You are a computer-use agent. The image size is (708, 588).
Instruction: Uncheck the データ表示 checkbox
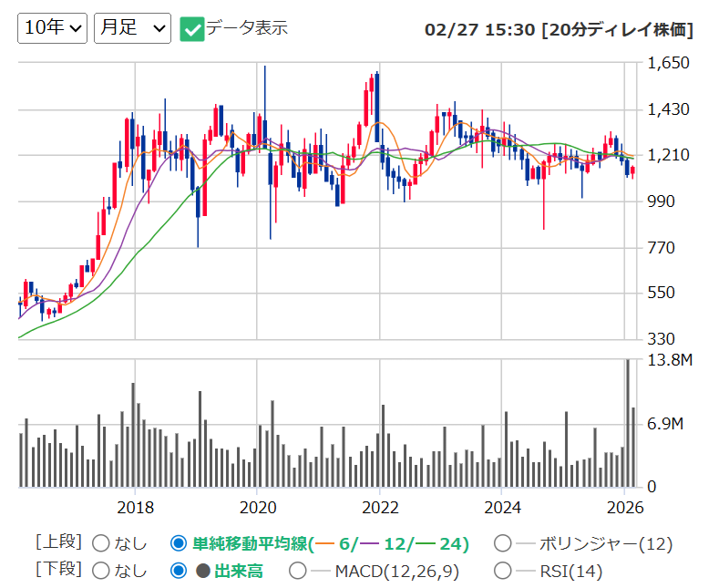[x=192, y=29]
